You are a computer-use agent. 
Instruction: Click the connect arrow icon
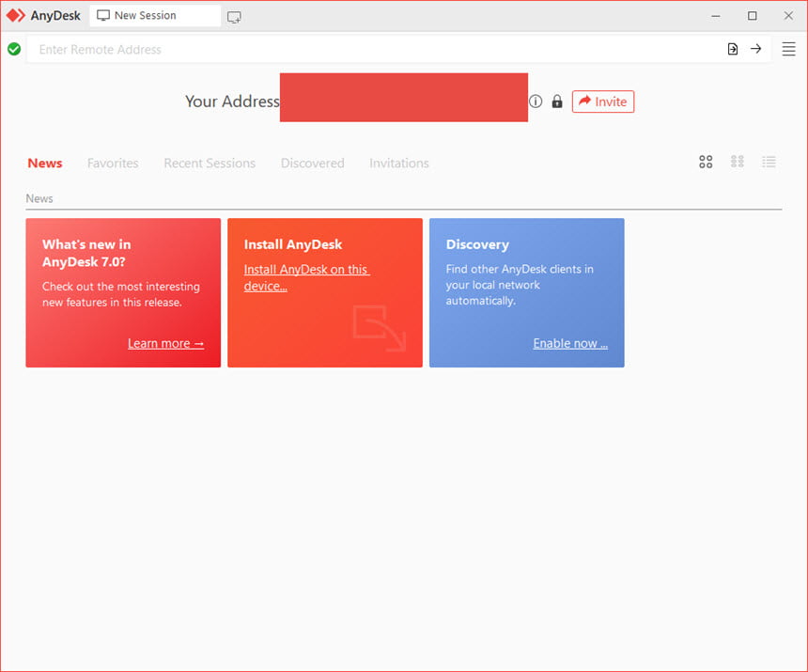[756, 49]
